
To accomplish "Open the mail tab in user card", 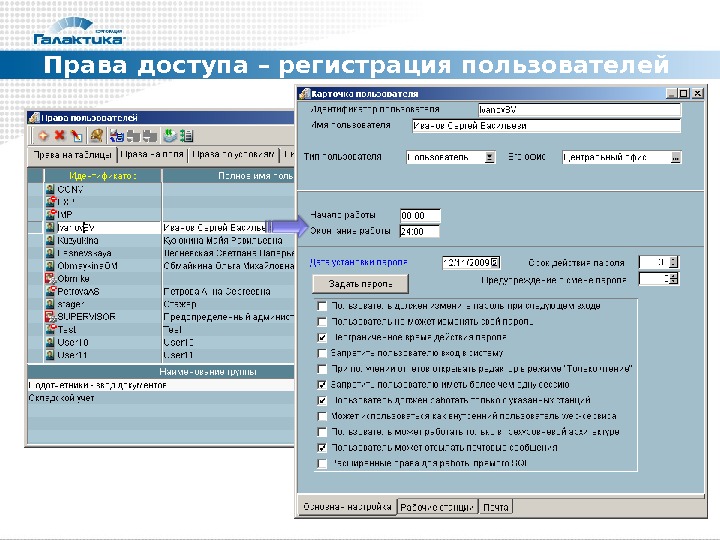I will pyautogui.click(x=496, y=507).
